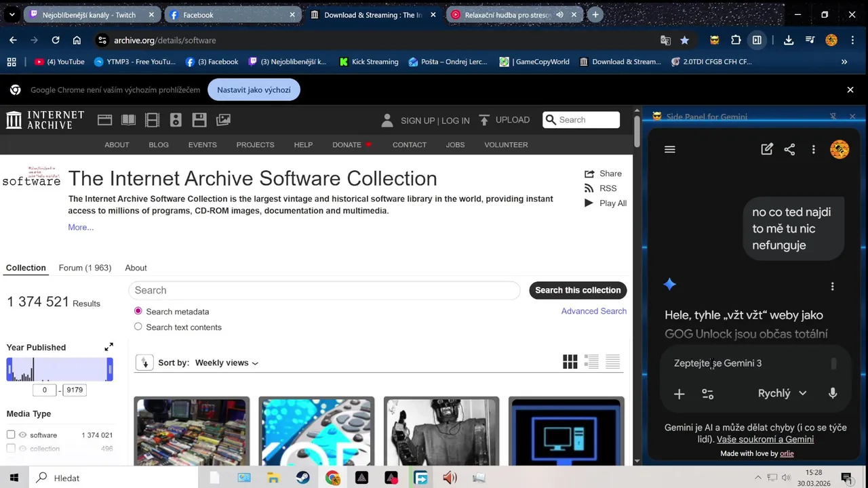868x488 pixels.
Task: Click the year maximum 9179 field
Action: coord(75,390)
